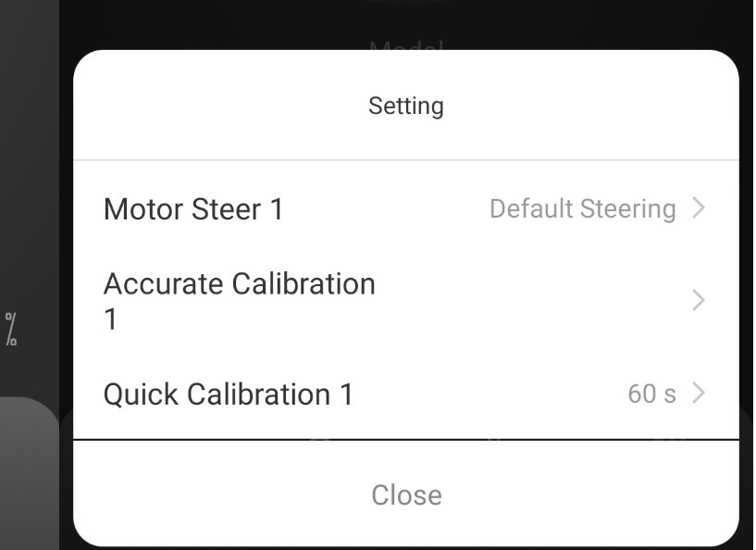Open the Motor Steer 1 setting
Screen dimensions: 756x550
[x=406, y=209]
